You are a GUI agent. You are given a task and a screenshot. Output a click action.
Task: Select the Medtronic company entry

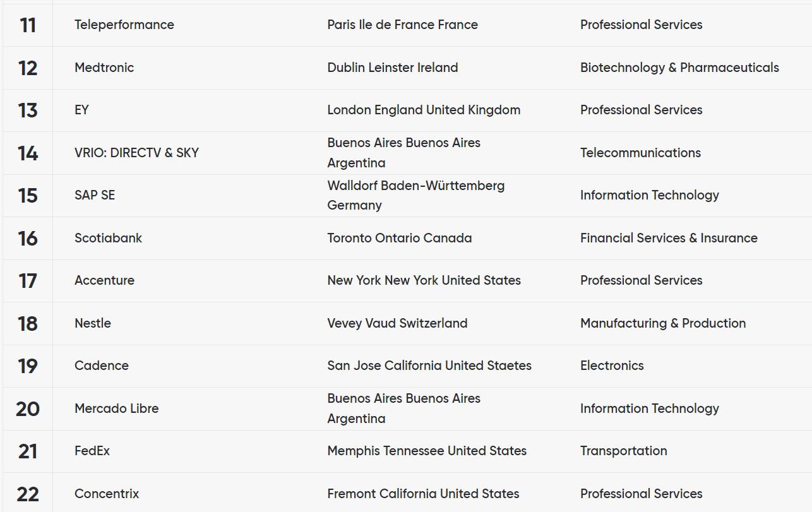[104, 68]
